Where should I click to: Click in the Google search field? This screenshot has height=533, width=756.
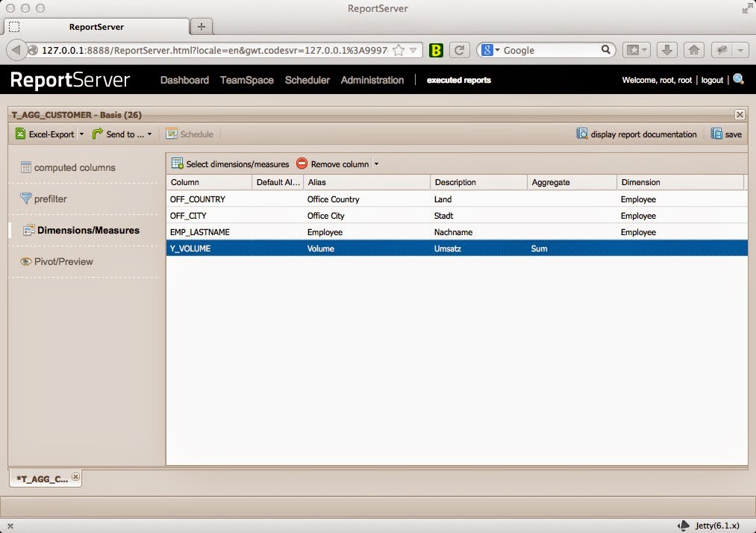(551, 50)
